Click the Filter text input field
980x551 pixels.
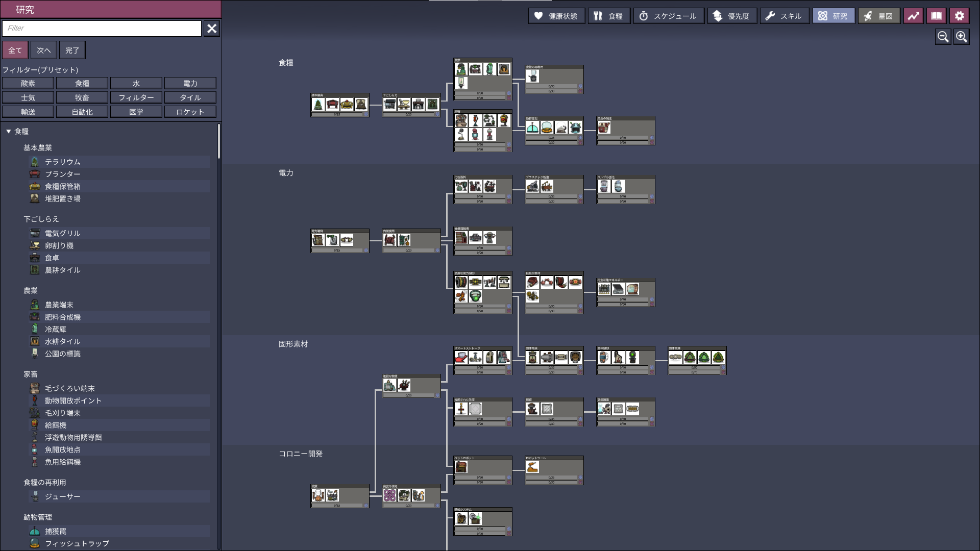pos(102,29)
